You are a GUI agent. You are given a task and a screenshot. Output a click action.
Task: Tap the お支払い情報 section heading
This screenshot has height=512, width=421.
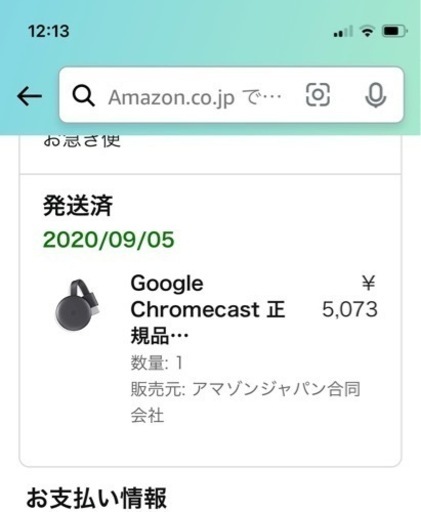(96, 498)
